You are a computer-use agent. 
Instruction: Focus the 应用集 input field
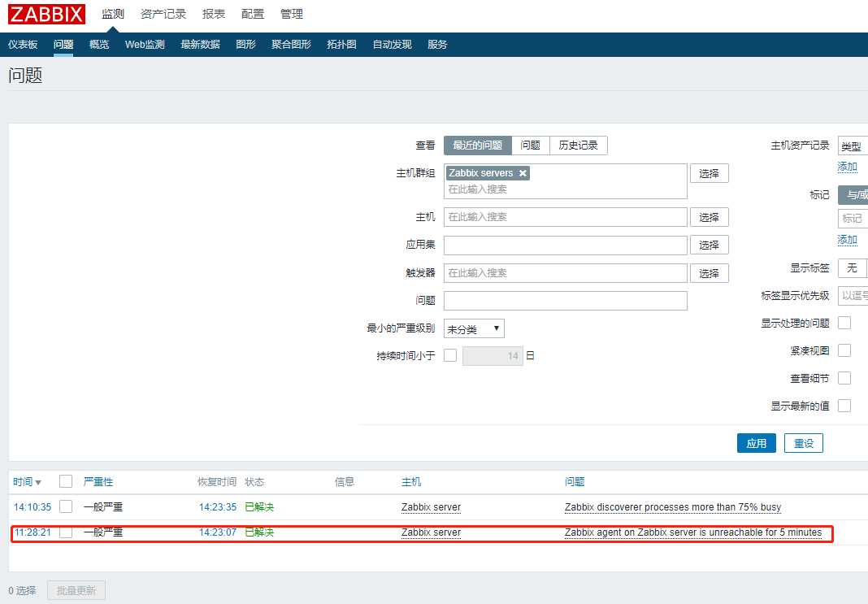pyautogui.click(x=565, y=245)
